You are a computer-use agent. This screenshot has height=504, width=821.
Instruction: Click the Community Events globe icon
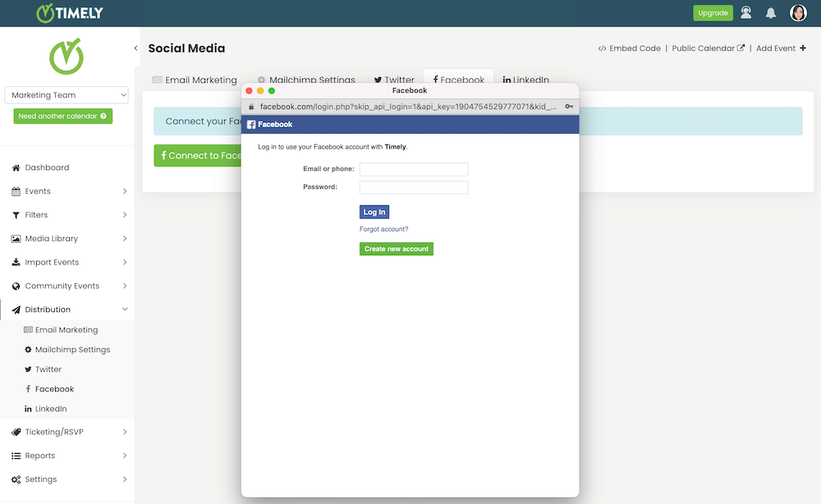point(16,286)
